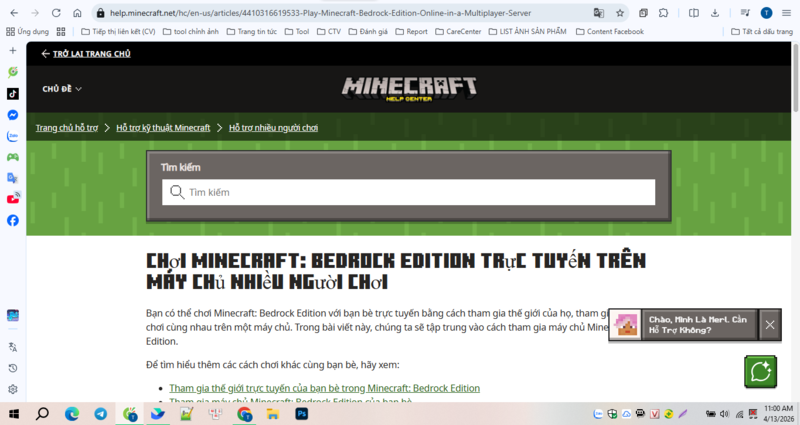Click the Minecraft Help Center logo

pos(409,89)
